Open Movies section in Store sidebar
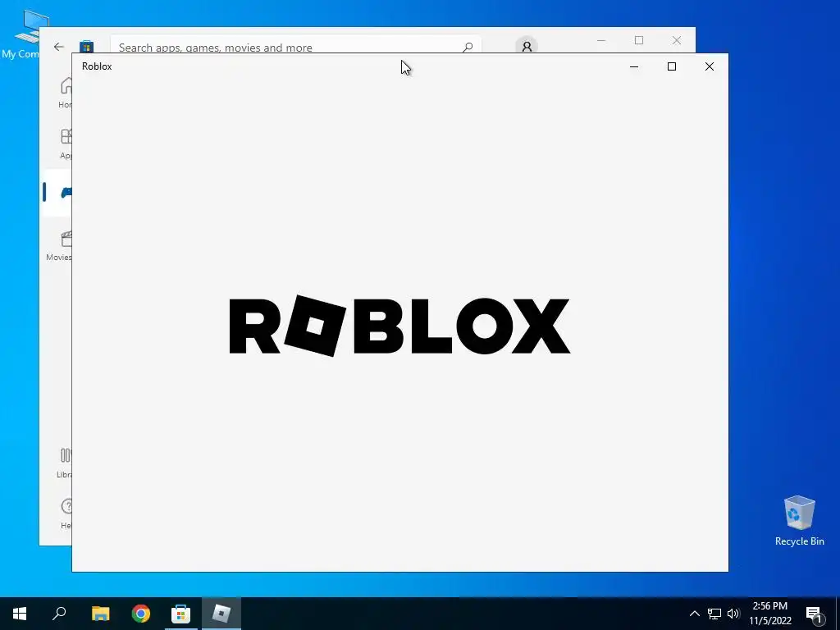Screen dimensions: 840x630 pyautogui.click(x=59, y=246)
